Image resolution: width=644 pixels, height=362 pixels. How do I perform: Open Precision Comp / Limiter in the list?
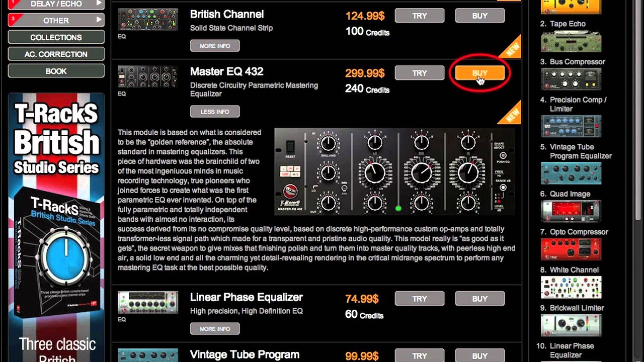coord(578,104)
